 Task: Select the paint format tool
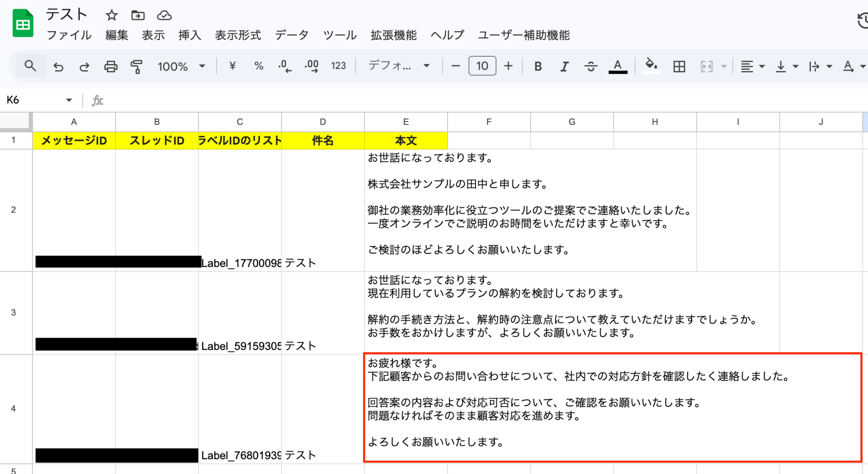click(x=136, y=67)
